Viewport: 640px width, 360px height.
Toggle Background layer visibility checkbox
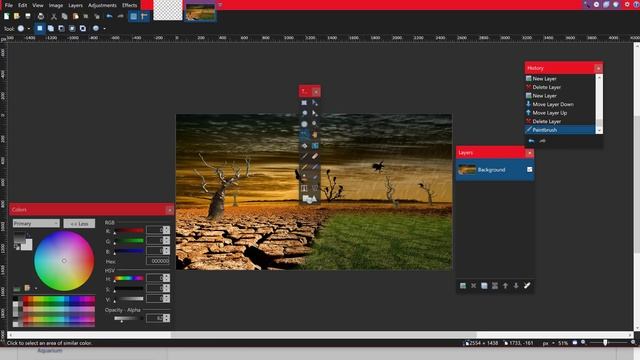point(529,169)
